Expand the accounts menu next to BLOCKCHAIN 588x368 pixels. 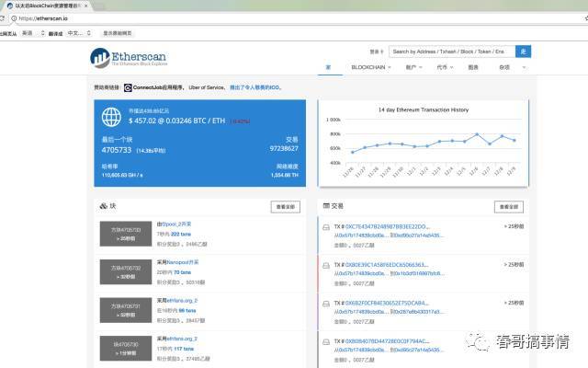click(x=413, y=67)
